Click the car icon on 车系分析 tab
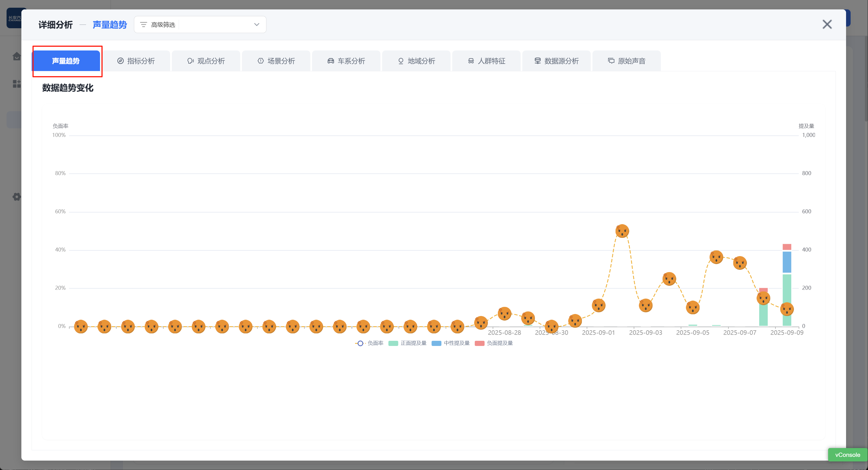The height and width of the screenshot is (470, 868). coord(331,61)
